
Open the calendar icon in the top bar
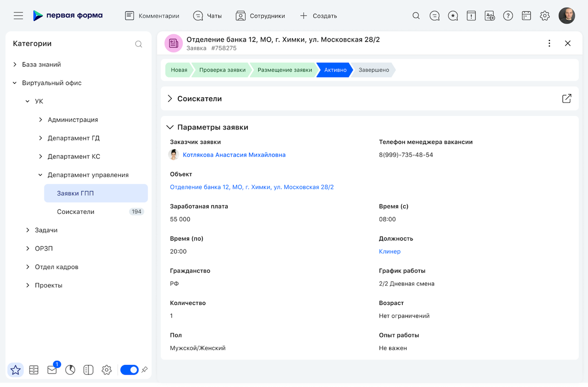[x=526, y=15]
